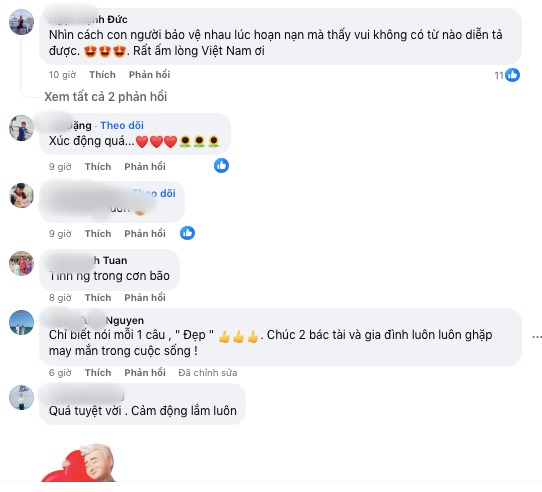
Task: Open the avatar of commenter Đặng
Action: [x=21, y=128]
